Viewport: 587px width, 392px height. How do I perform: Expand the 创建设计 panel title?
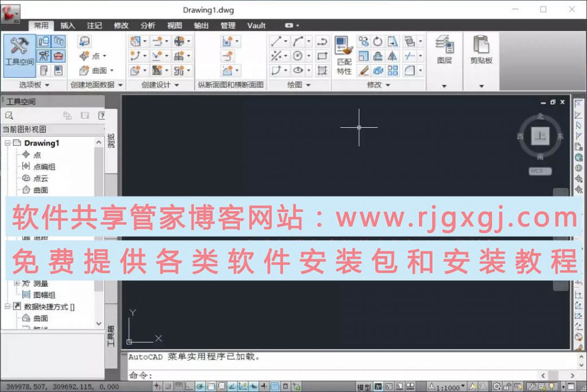161,85
